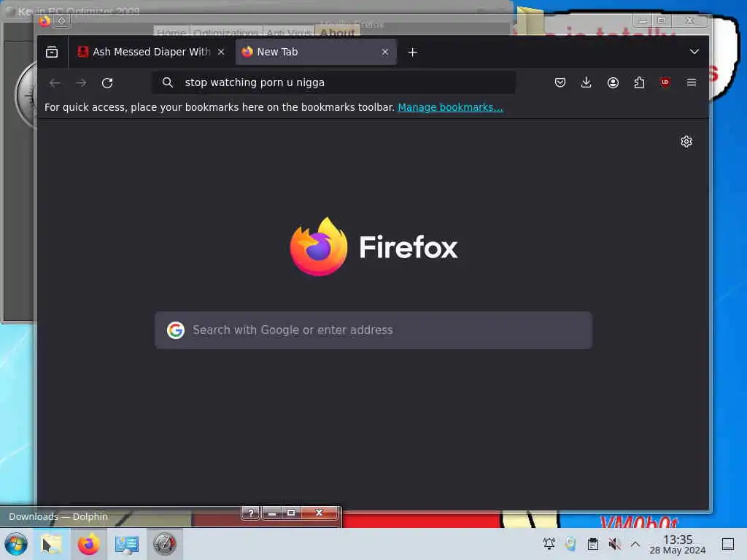This screenshot has height=560, width=747.
Task: Switch to Firefox taskbar button
Action: pyautogui.click(x=88, y=544)
